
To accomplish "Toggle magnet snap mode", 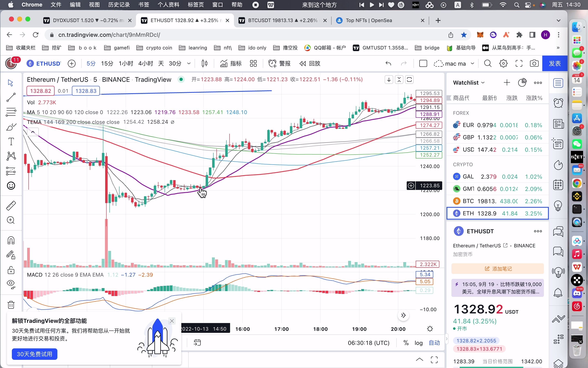I will tap(11, 240).
